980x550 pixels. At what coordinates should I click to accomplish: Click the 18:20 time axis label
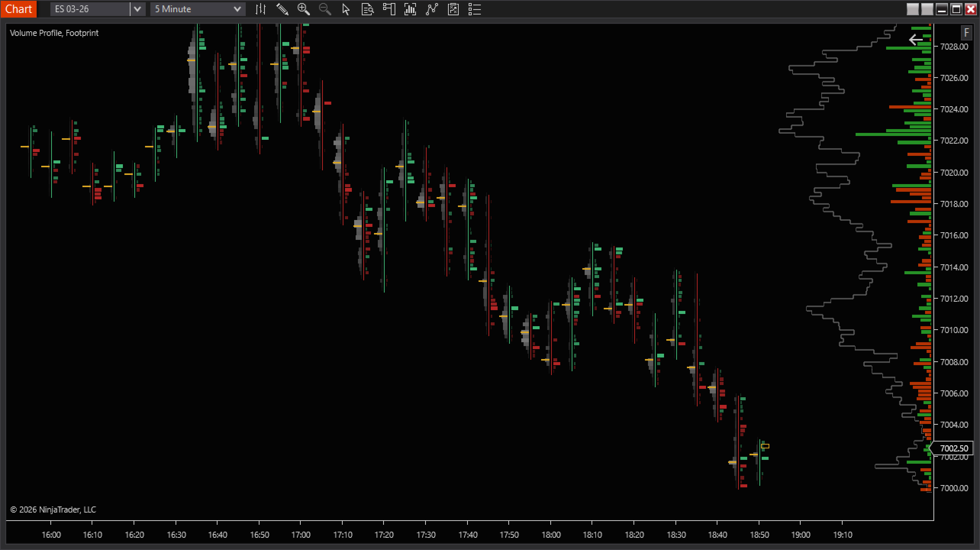634,535
